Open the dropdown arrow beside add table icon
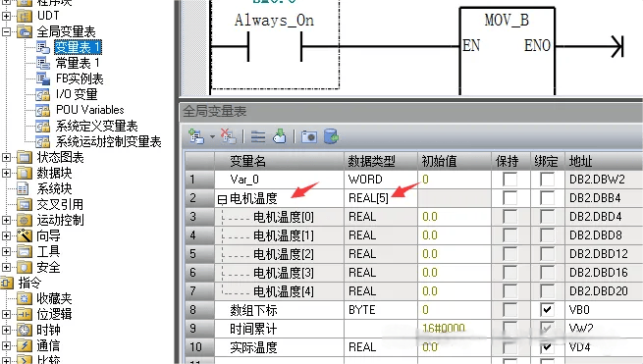Image resolution: width=643 pixels, height=364 pixels. [x=212, y=136]
